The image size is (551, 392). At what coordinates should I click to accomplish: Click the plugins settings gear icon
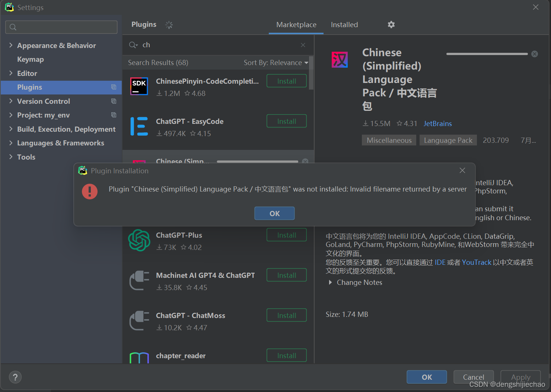click(391, 25)
